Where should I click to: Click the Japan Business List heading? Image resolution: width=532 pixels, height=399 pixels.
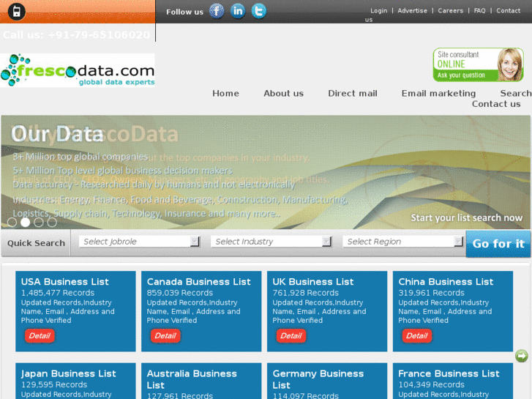tap(69, 373)
